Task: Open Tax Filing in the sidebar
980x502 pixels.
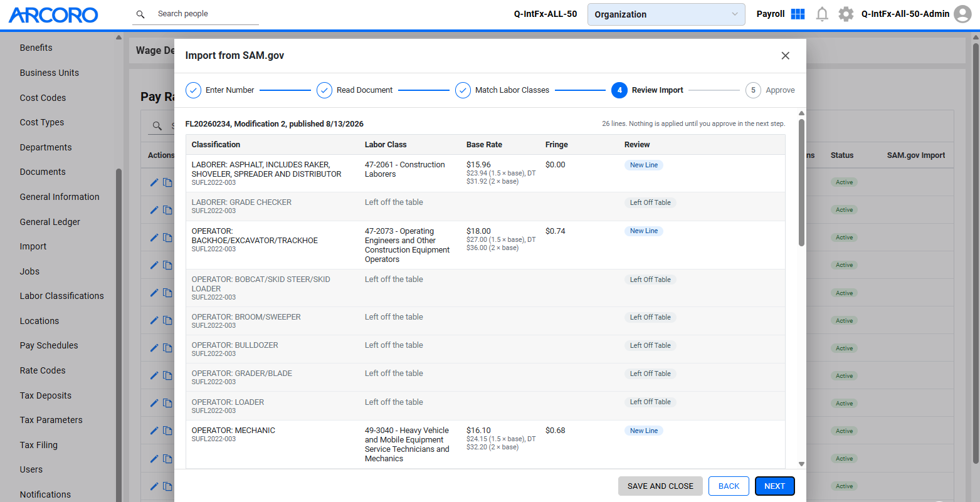Action: tap(39, 445)
